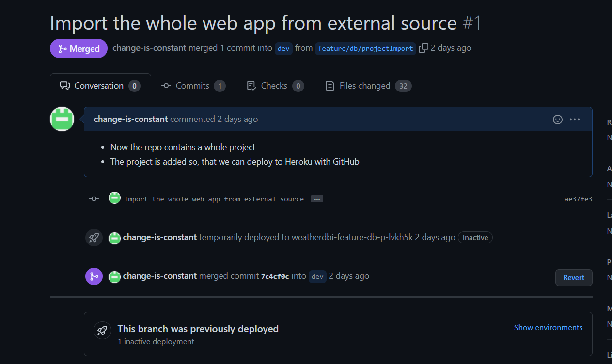Open the comment's three-dot options menu
Image resolution: width=612 pixels, height=364 pixels.
click(575, 119)
